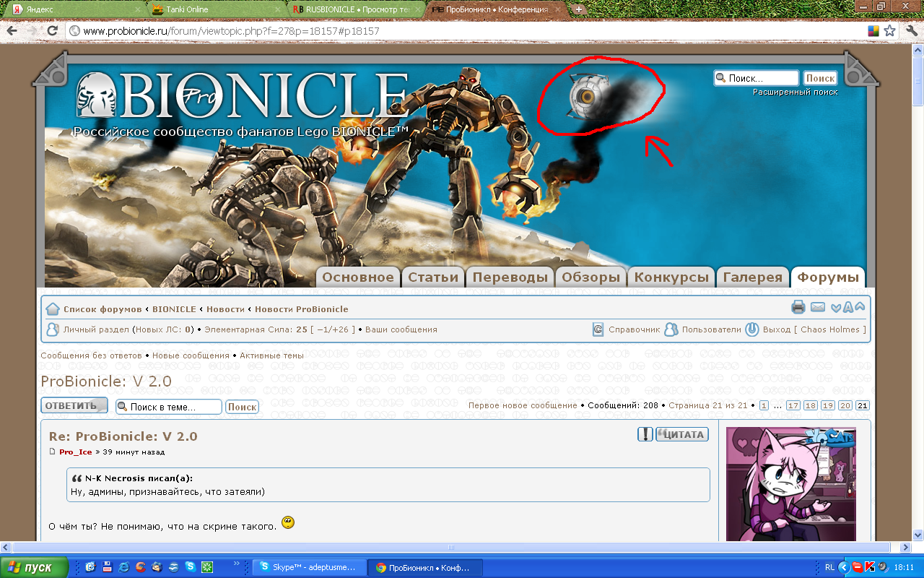
Task: Click the Kaspersky tray icon
Action: 870,567
